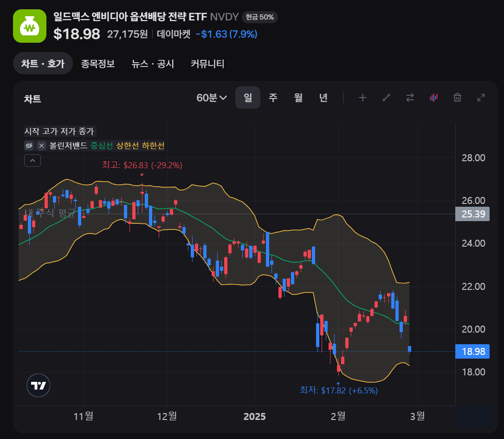Remove 볼린저밴드 indicator with X
Image resolution: width=504 pixels, height=439 pixels.
coord(41,145)
